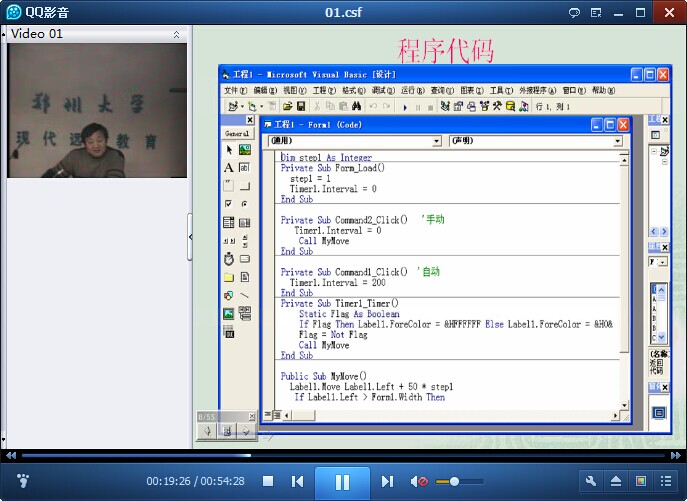
Task: Open the player settings wrench icon
Action: 591,481
